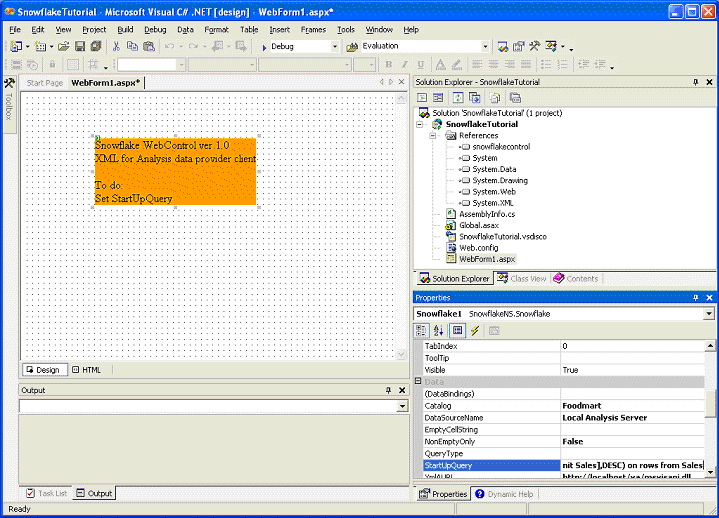Open the Toolbox hammer icon in toolbar
Screen dimensions: 719x518
535,46
